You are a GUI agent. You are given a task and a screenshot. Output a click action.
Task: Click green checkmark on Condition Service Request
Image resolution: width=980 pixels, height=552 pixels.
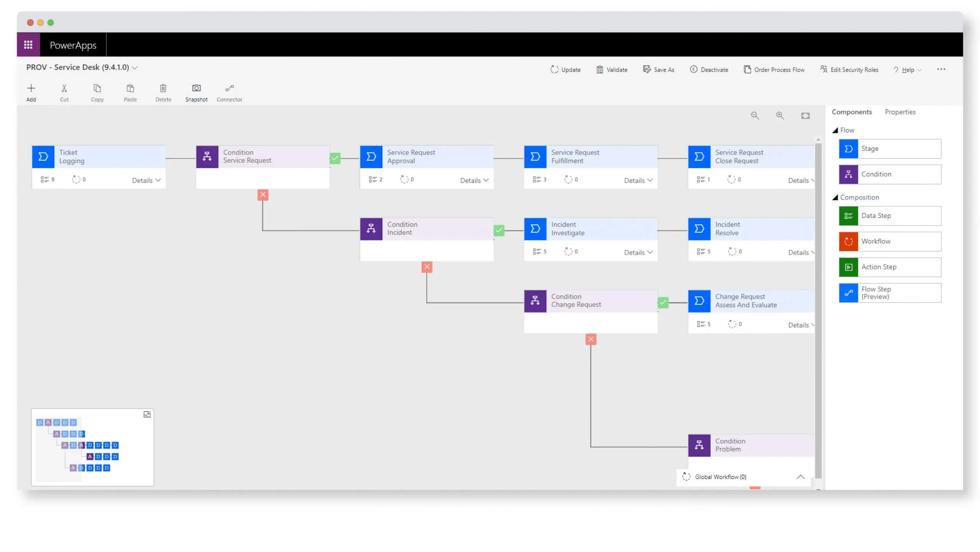pyautogui.click(x=335, y=158)
